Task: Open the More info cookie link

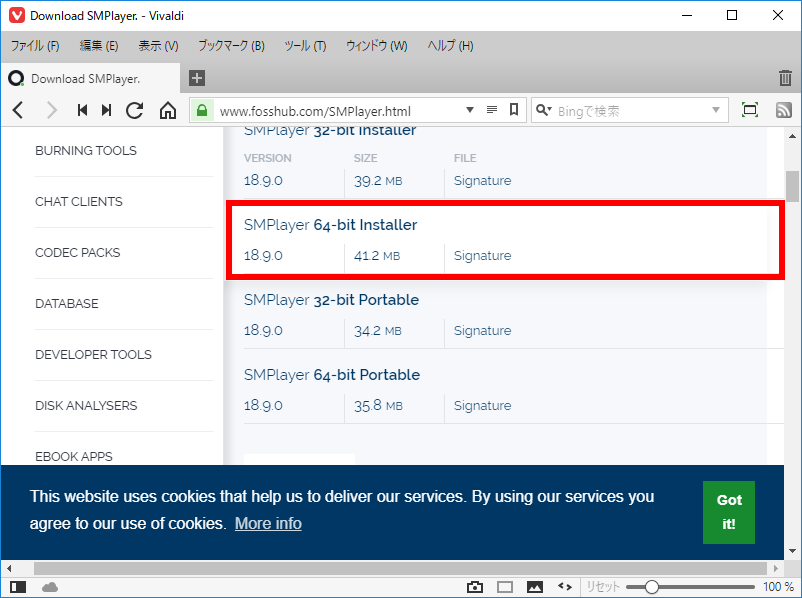Action: click(268, 523)
